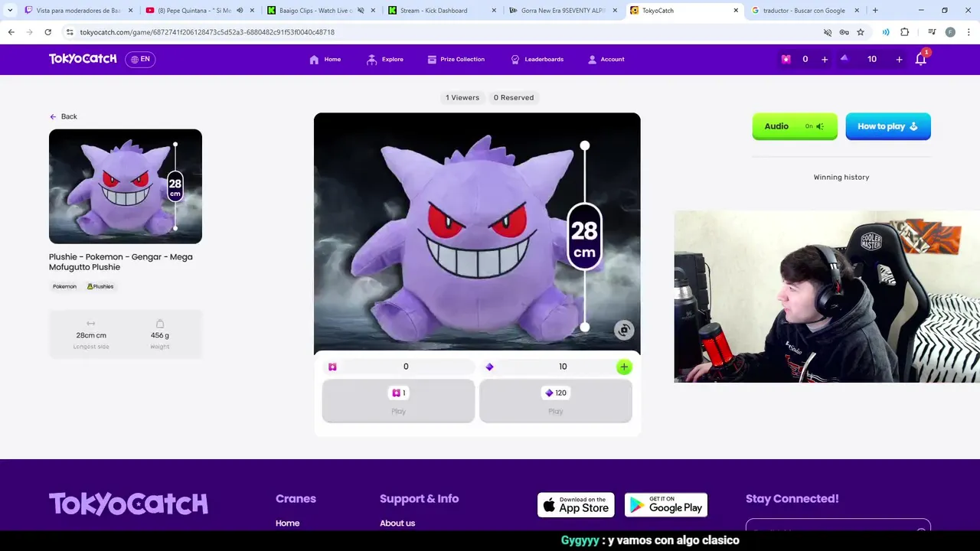
Task: Toggle the Audio On button
Action: (795, 126)
